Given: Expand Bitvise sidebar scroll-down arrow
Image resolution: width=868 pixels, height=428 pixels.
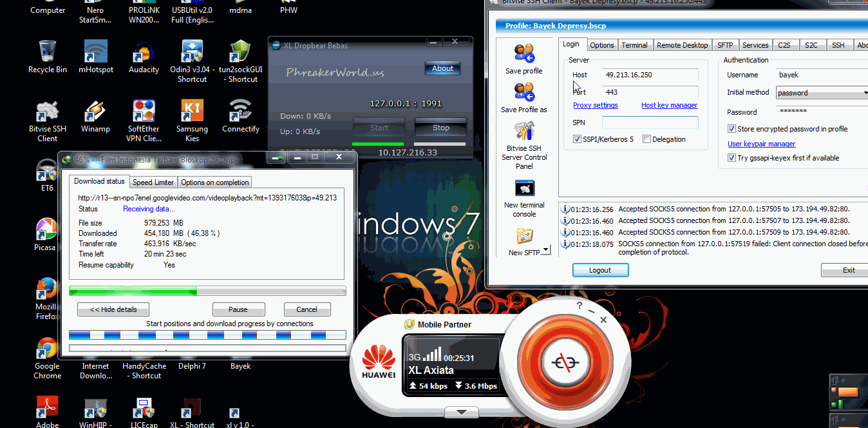Looking at the screenshot, I should pyautogui.click(x=545, y=249).
